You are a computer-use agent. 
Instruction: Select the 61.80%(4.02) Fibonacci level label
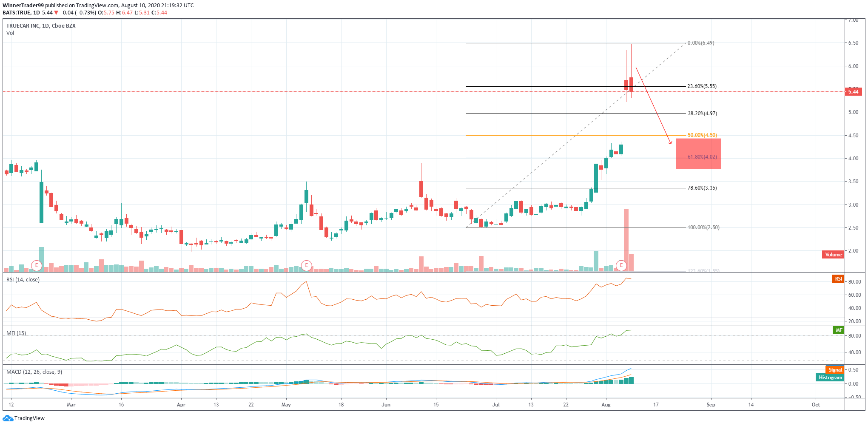coord(702,157)
